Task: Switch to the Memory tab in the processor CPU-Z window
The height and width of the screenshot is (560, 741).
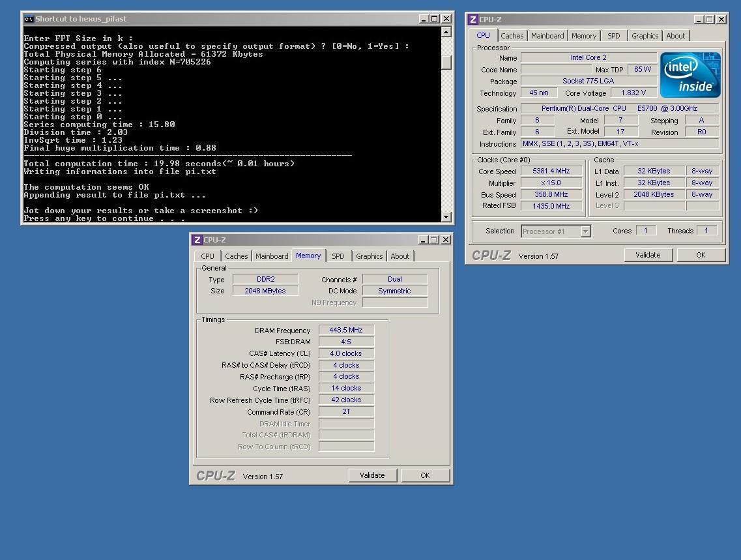Action: click(584, 36)
